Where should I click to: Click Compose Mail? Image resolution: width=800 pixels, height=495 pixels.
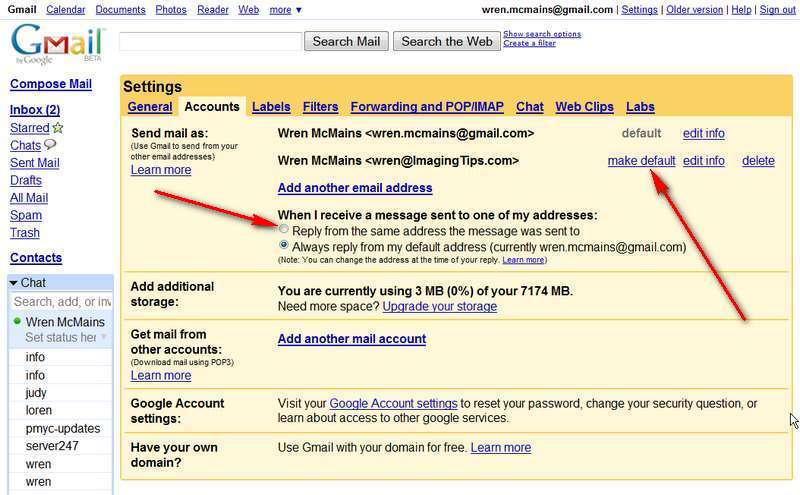51,84
